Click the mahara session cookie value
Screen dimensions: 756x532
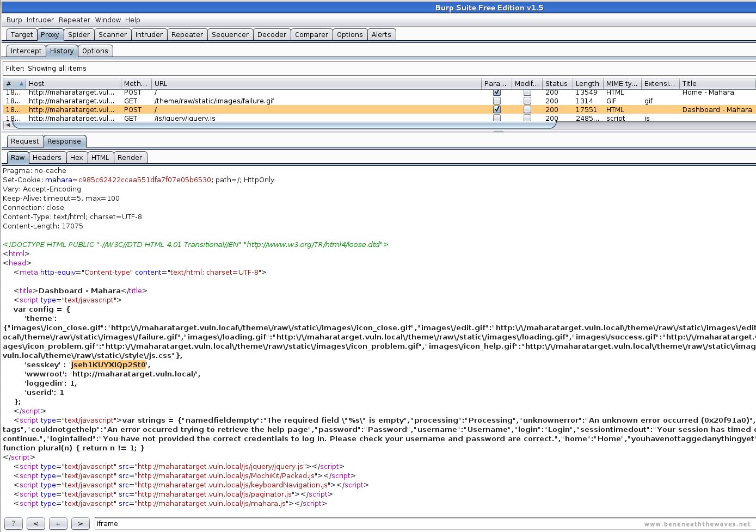(x=145, y=180)
